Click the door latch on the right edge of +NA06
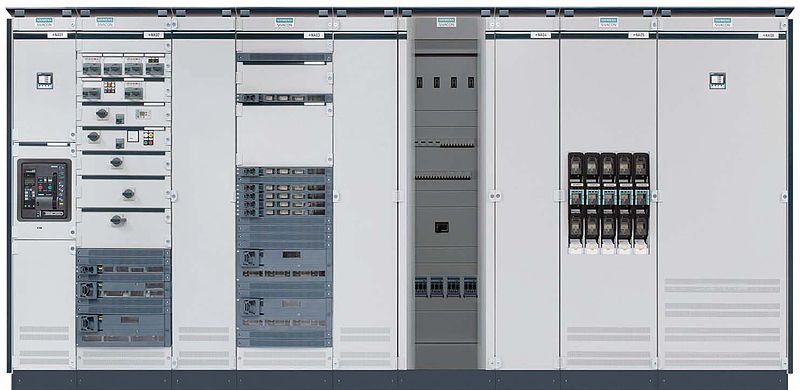Screen dimensions: 800x390 click(784, 196)
